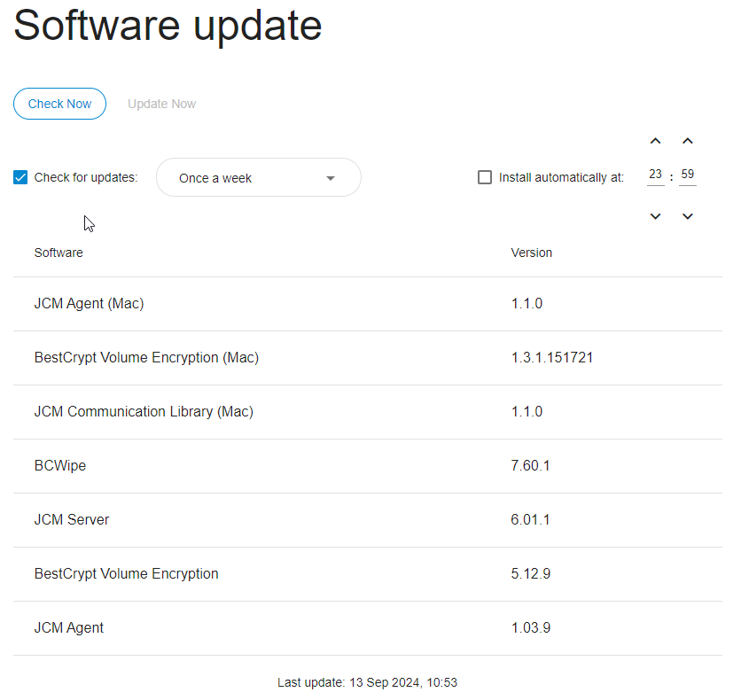Uncheck the Check for updates checkbox
The height and width of the screenshot is (700, 741).
click(20, 177)
